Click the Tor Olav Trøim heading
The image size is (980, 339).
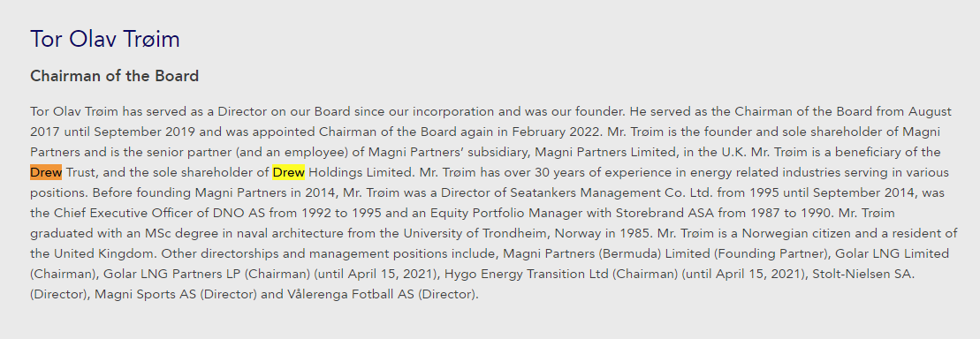(x=105, y=40)
